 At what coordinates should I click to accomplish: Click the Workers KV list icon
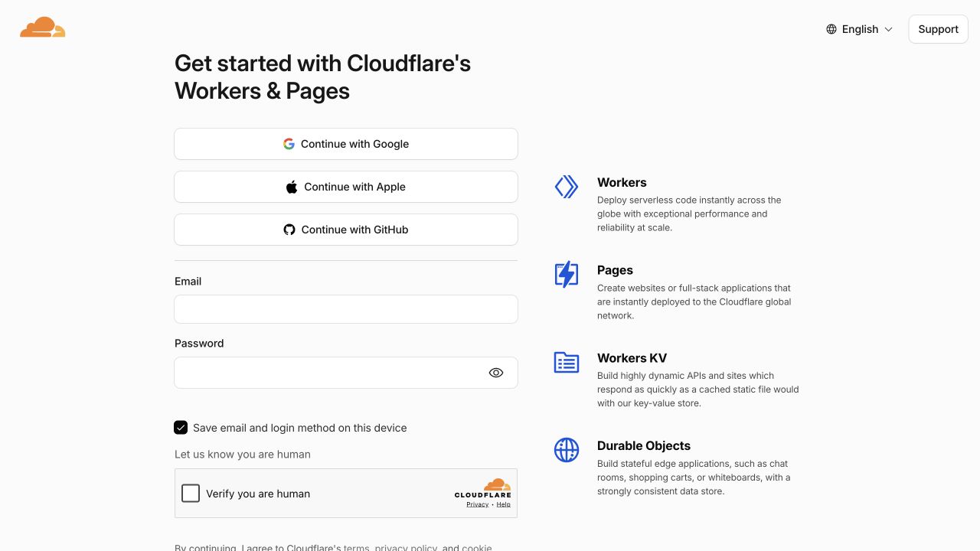tap(567, 363)
